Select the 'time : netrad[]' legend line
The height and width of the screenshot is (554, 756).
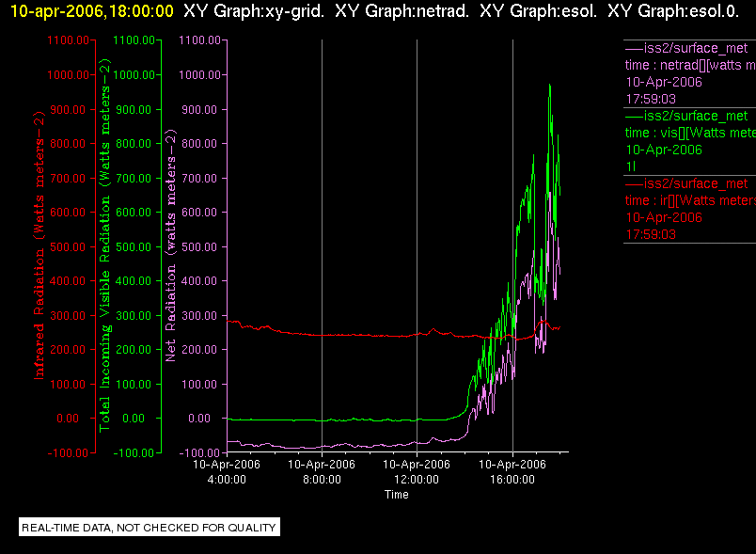point(690,65)
